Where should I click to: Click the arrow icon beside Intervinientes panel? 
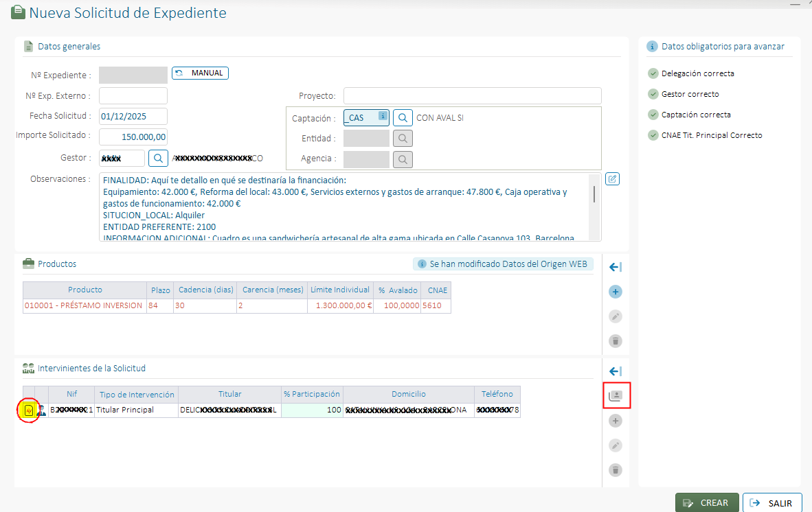(x=616, y=371)
